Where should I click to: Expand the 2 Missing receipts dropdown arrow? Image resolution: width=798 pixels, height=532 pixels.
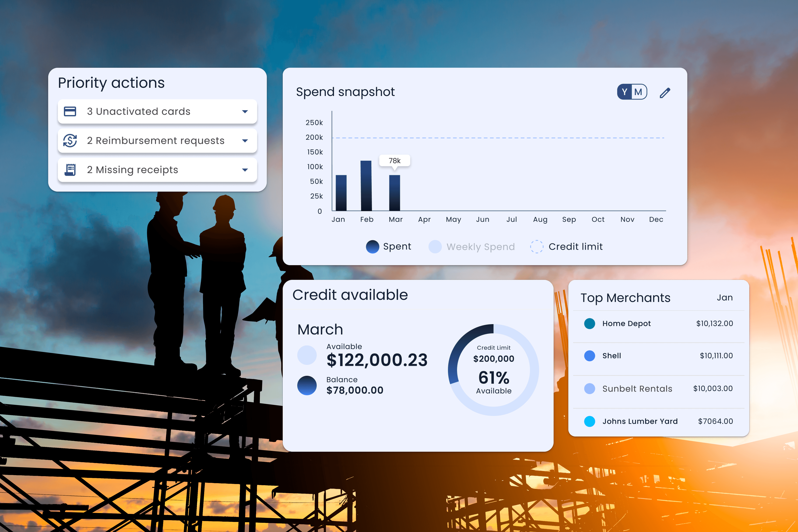(x=245, y=170)
